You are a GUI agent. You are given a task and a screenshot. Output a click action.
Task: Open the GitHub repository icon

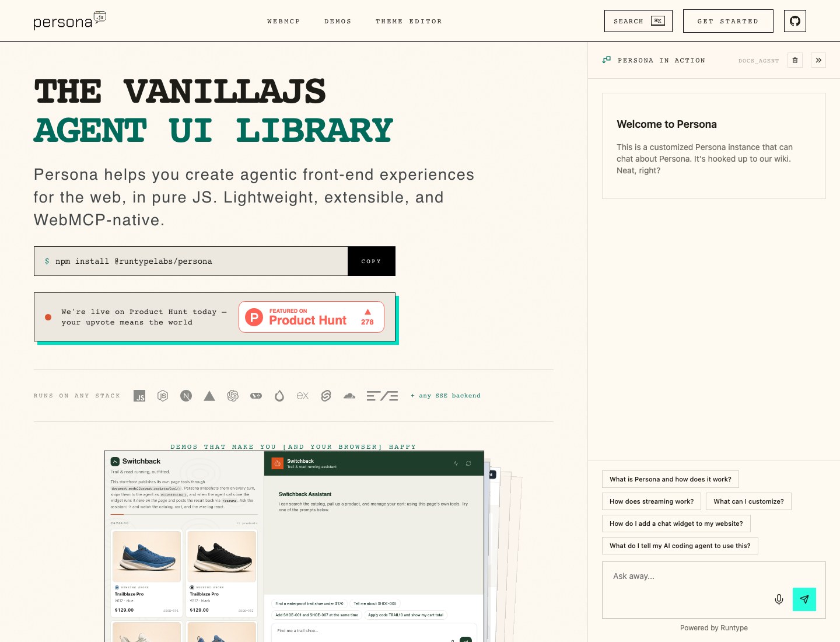click(794, 21)
